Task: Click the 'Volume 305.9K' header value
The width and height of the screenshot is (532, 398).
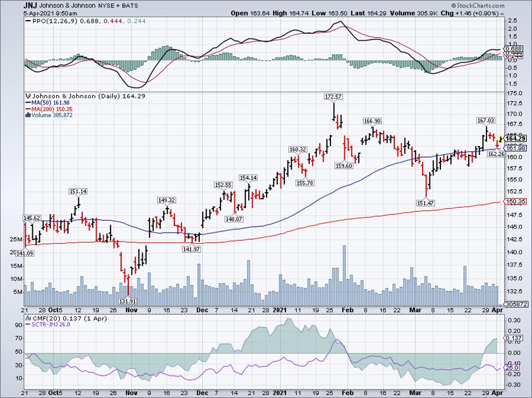Action: pos(414,13)
